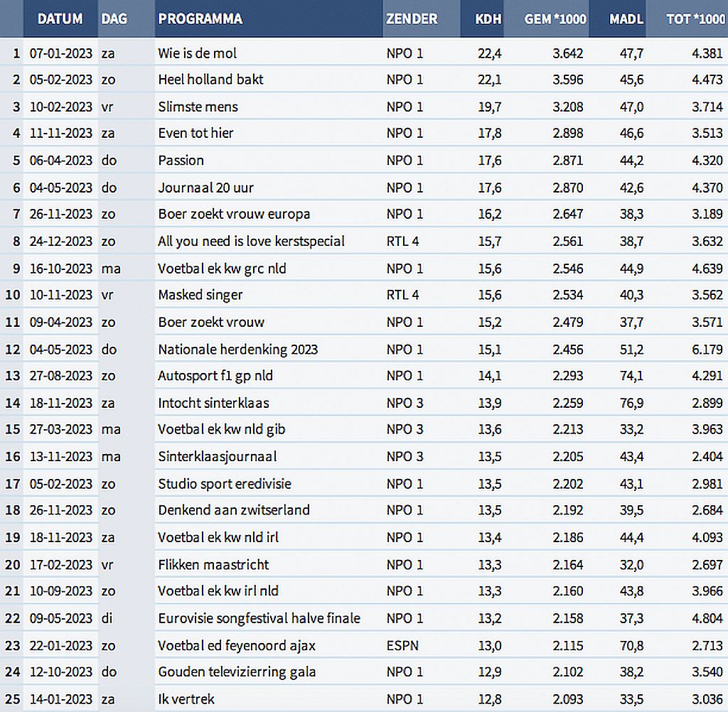The width and height of the screenshot is (728, 712).
Task: Select the 'Passion' program row
Action: [181, 160]
